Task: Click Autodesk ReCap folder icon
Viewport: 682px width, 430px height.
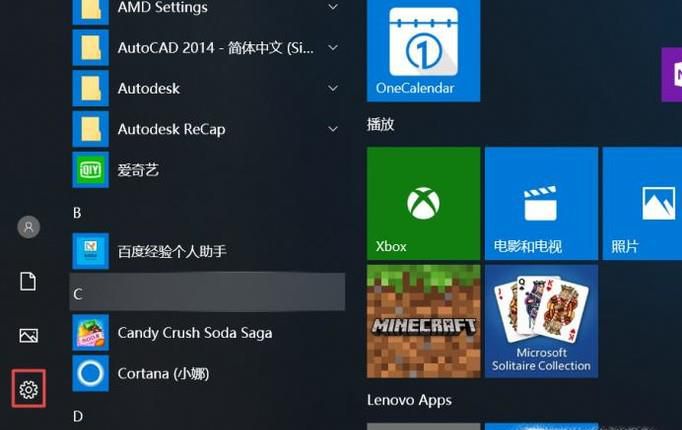Action: click(90, 129)
